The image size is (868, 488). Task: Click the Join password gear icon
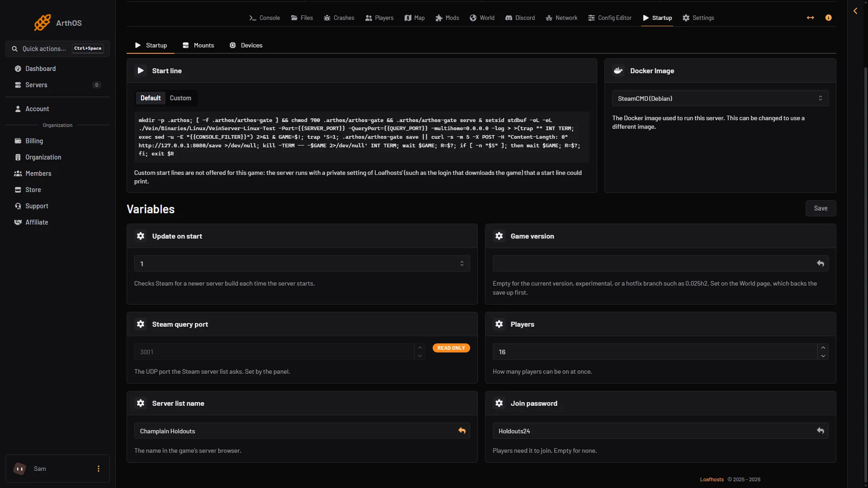(499, 403)
